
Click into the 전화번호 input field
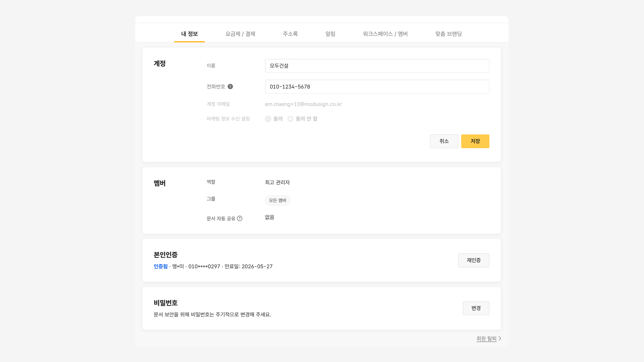[377, 86]
